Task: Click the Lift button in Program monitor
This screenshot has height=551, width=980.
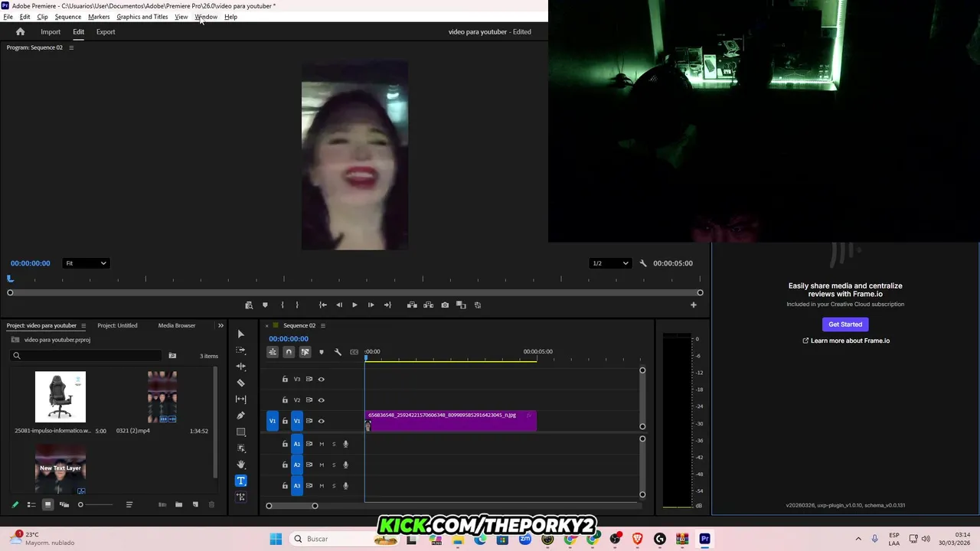Action: tap(412, 305)
